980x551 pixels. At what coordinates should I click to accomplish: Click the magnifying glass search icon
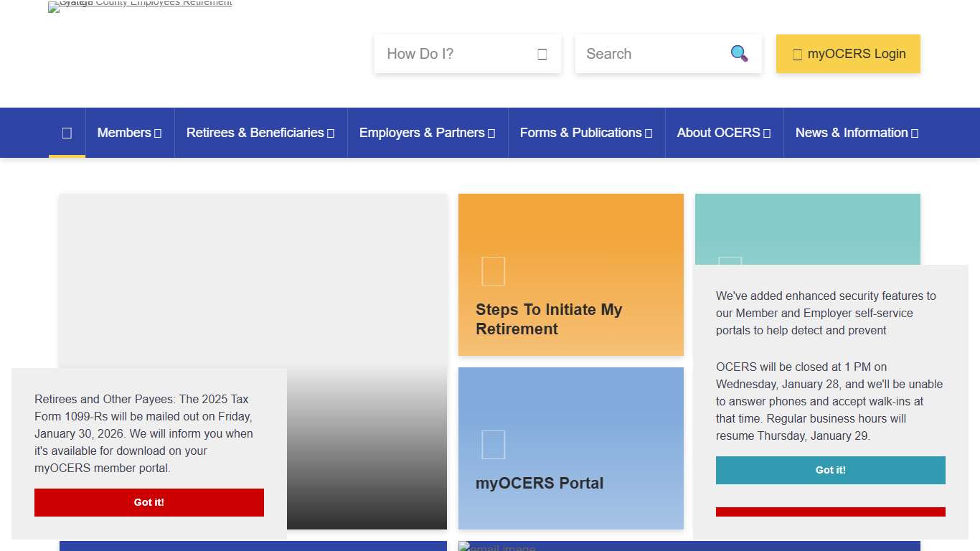click(x=739, y=54)
